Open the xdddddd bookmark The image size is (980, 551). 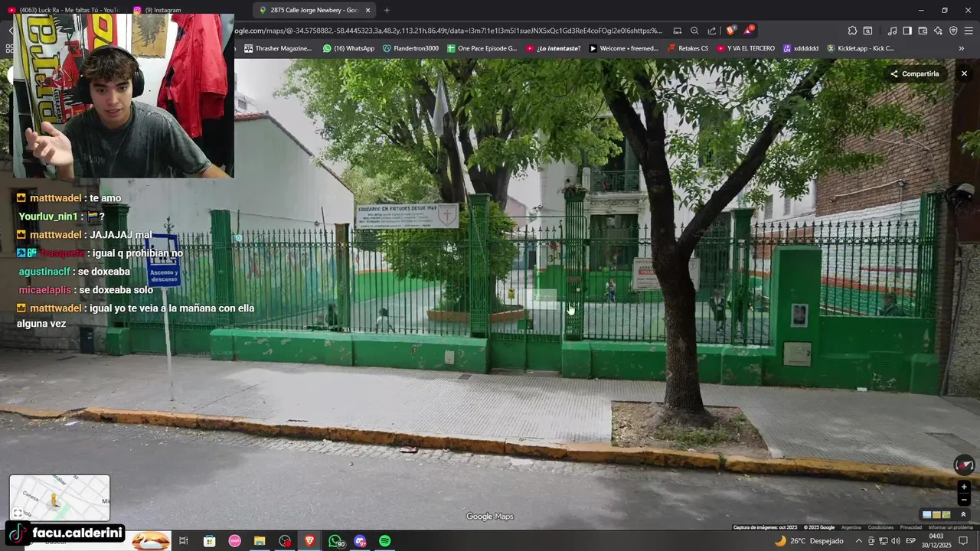[x=800, y=48]
